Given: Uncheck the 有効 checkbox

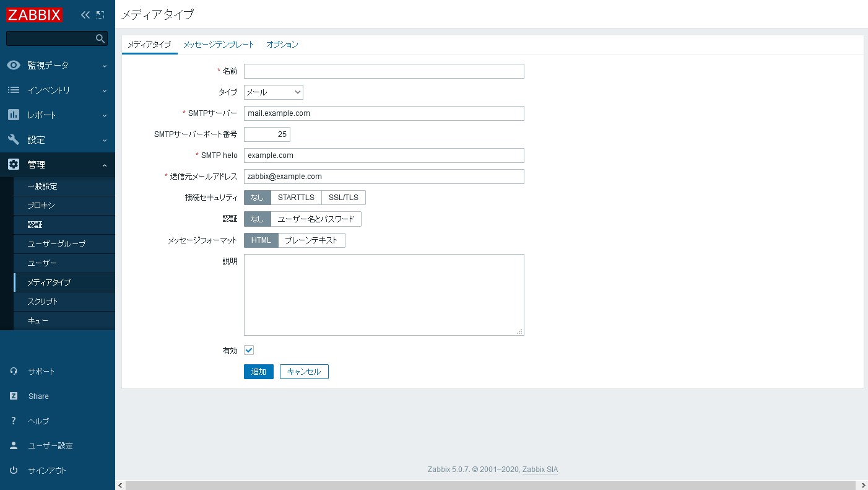Looking at the screenshot, I should pos(249,350).
